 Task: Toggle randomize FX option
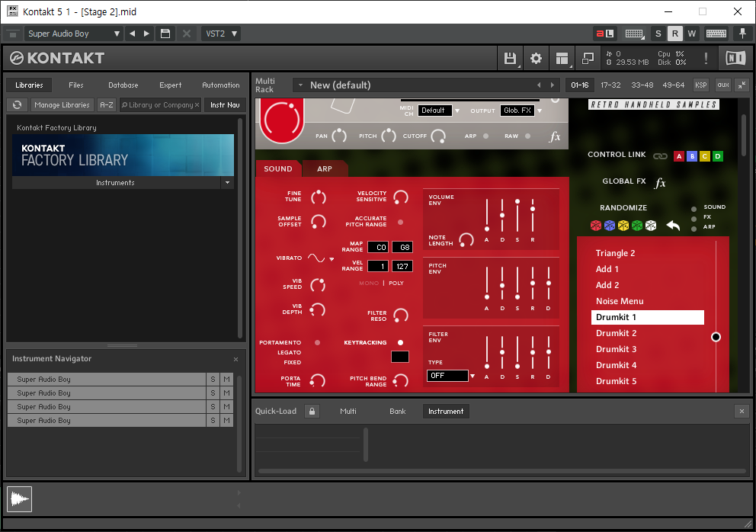(694, 219)
